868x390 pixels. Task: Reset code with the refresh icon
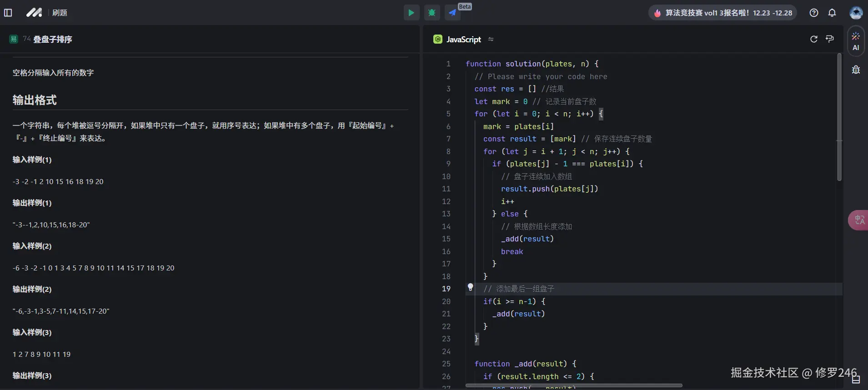814,39
